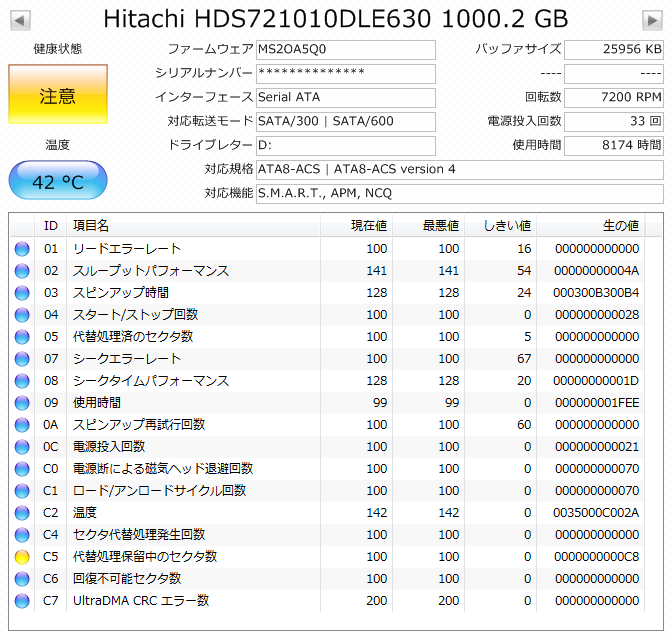The image size is (672, 639).
Task: Go to previous disk with left arrow
Action: 20,20
